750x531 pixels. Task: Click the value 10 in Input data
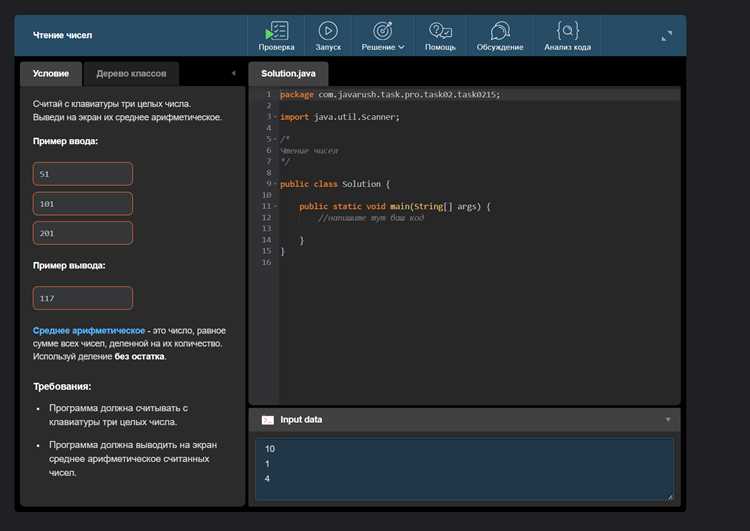(270, 449)
